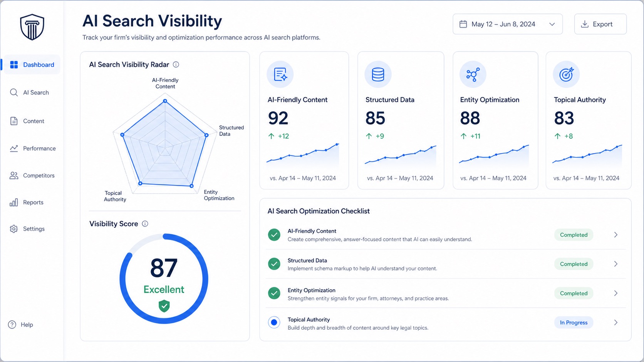
Task: Click the AI-Friendly Content card icon
Action: click(x=280, y=74)
